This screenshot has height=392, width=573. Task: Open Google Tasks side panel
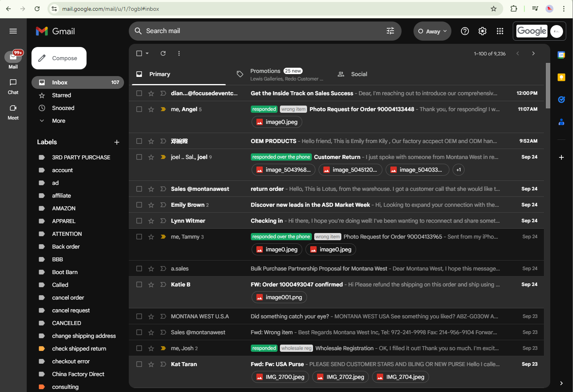561,100
